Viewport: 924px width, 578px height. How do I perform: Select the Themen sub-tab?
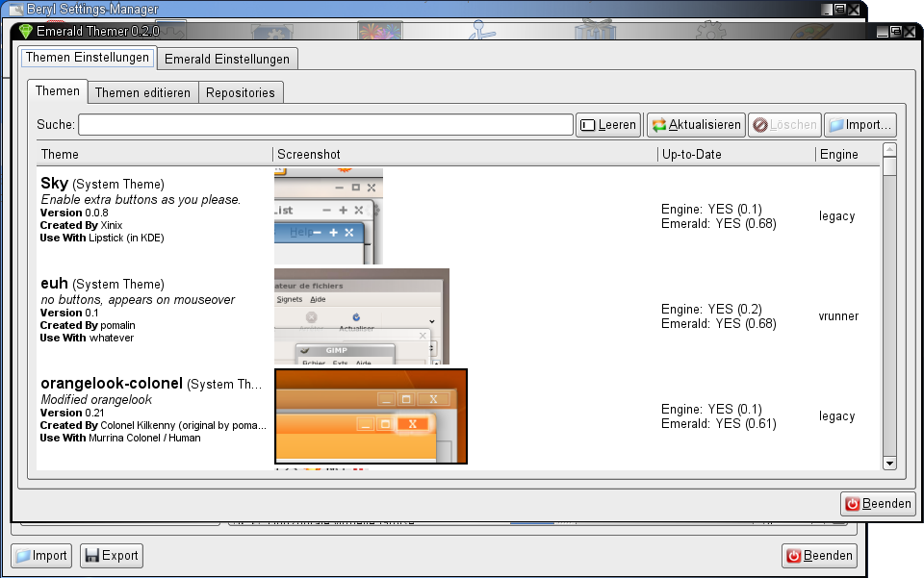[x=57, y=91]
